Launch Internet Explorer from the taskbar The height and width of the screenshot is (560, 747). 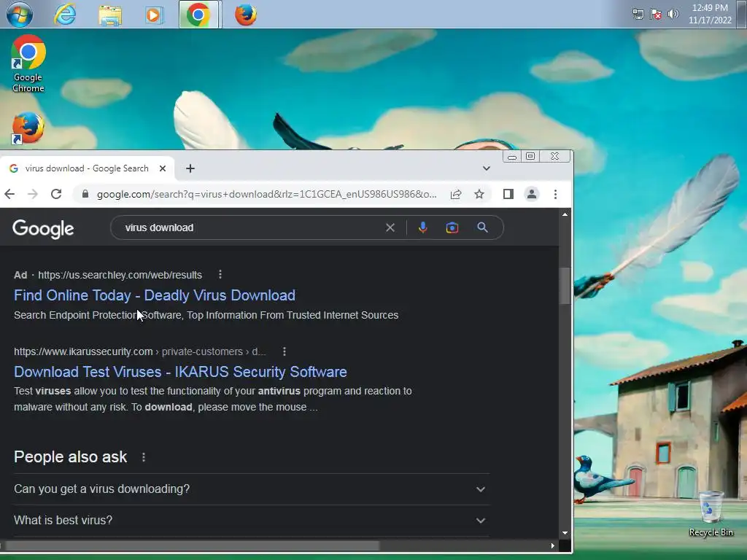pos(65,15)
